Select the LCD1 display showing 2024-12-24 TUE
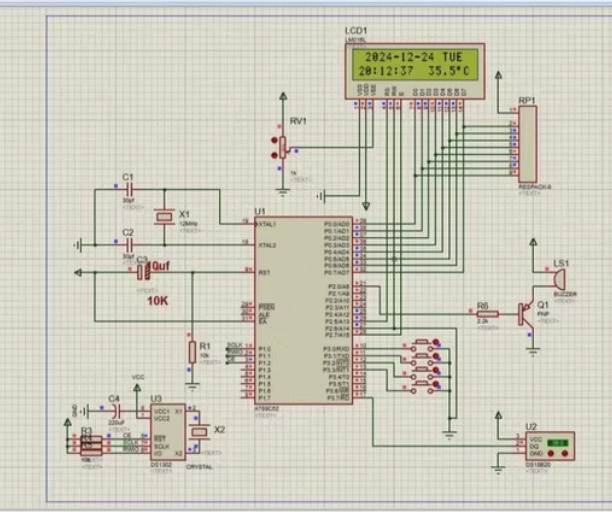Image resolution: width=612 pixels, height=512 pixels. pos(415,71)
